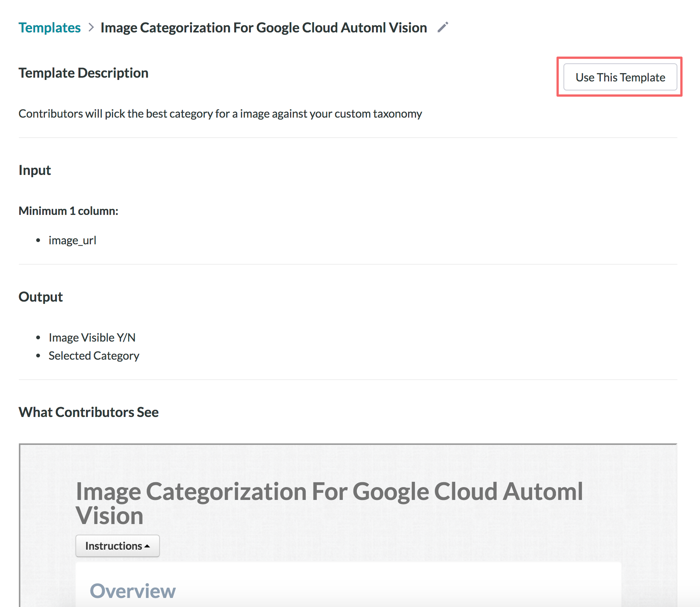Screen dimensions: 700x607
Task: Click the pencil edit icon beside title
Action: (443, 27)
